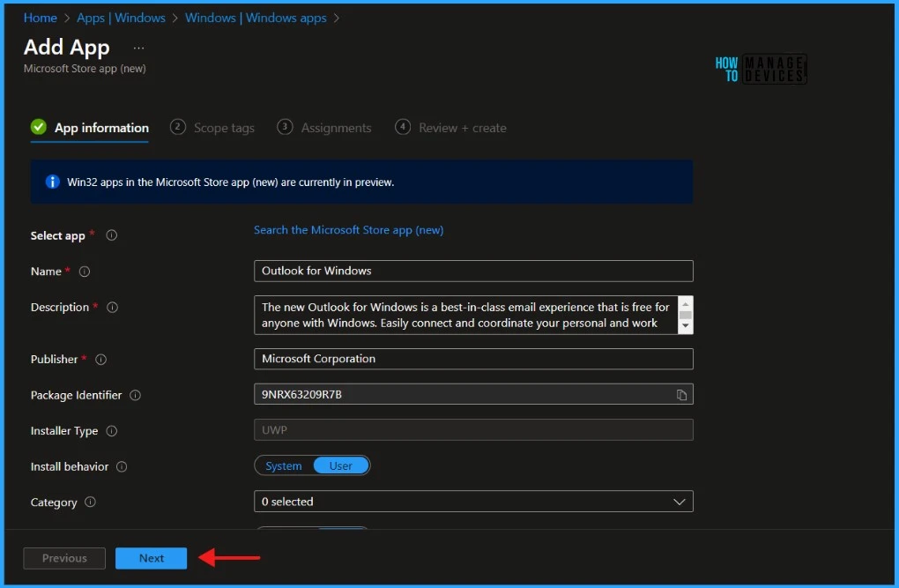Click info icon next to Installer Type

tap(112, 431)
